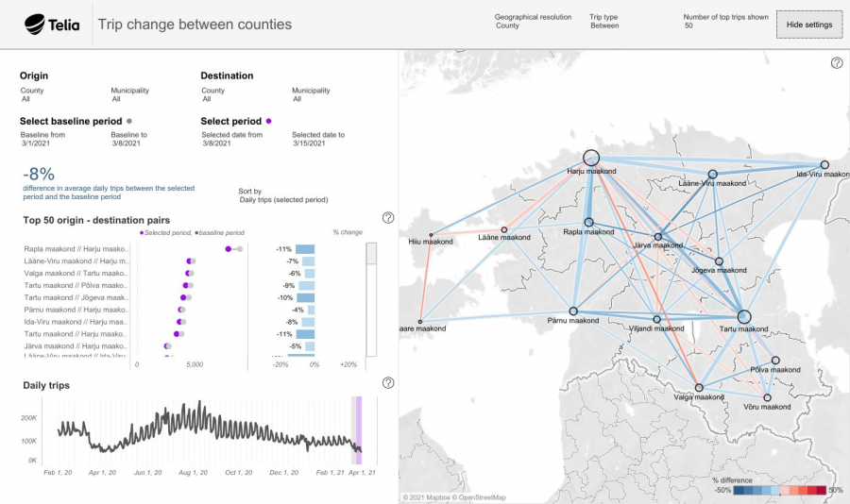
Task: Select Ida-Viru maakond // Harju row
Action: pyautogui.click(x=76, y=322)
